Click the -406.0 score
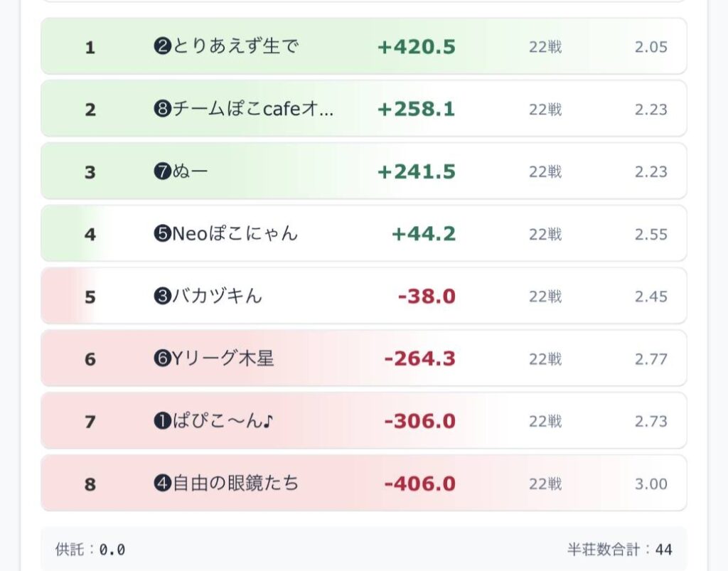Viewport: 728px width, 571px height. point(419,484)
